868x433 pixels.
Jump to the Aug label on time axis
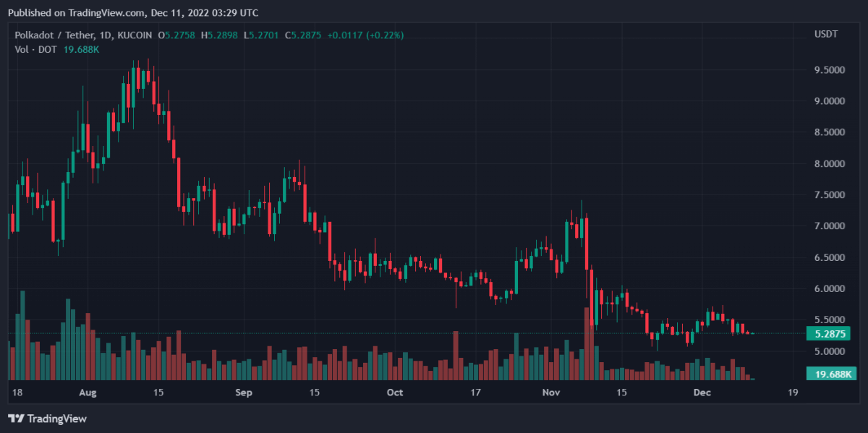tap(88, 393)
